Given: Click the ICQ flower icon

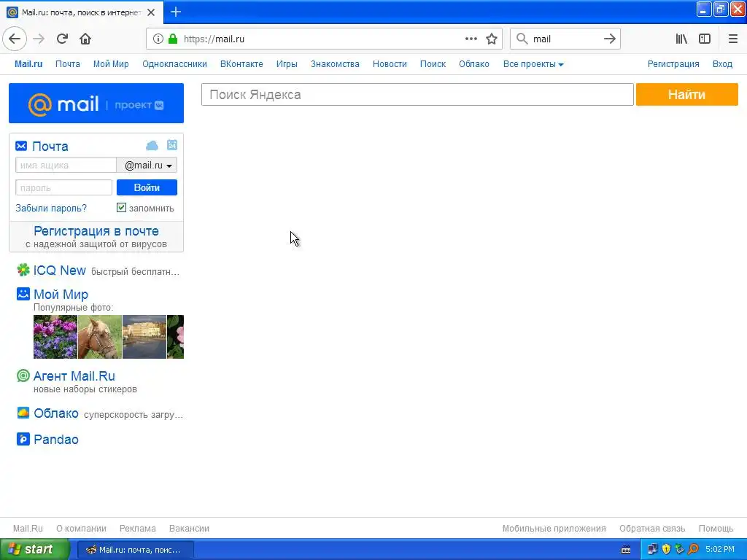Looking at the screenshot, I should (x=23, y=270).
